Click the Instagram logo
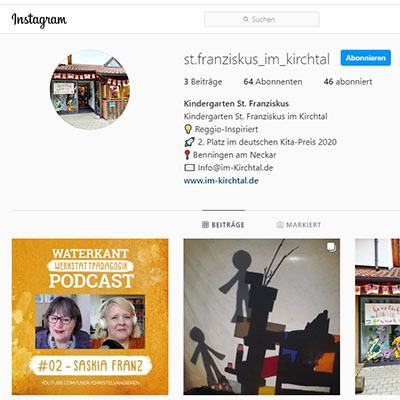Screen dimensions: 400x400 39,20
